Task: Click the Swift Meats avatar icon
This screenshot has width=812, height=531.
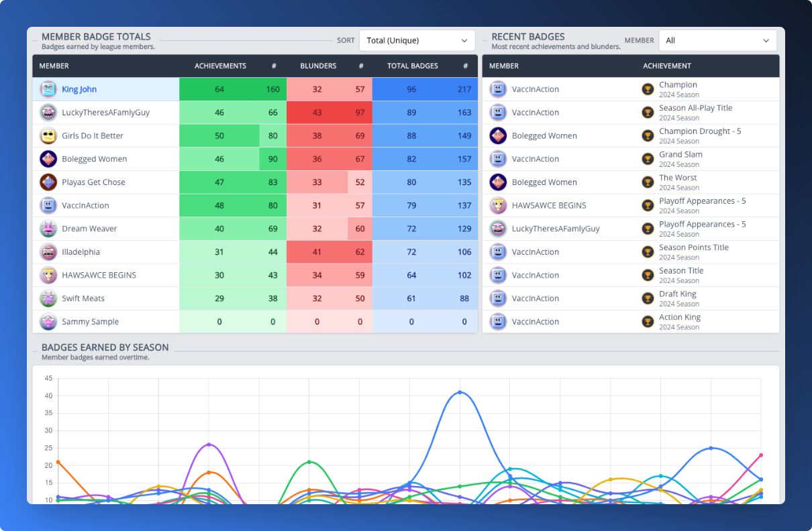Action: (x=48, y=298)
